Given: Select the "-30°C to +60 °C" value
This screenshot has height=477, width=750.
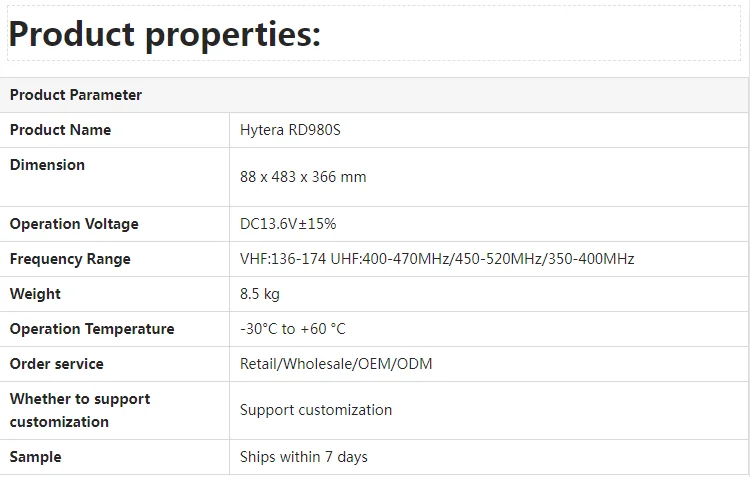Looking at the screenshot, I should tap(293, 329).
